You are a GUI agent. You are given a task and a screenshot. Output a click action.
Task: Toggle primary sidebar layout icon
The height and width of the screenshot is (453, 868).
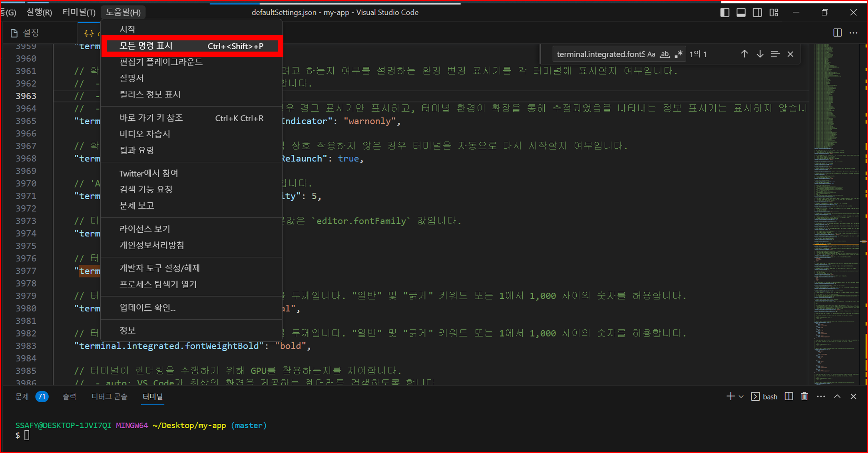725,12
